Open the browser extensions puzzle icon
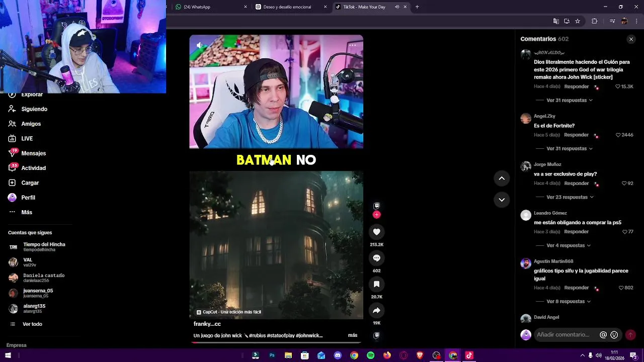Screen dimensions: 644x362 [595, 21]
